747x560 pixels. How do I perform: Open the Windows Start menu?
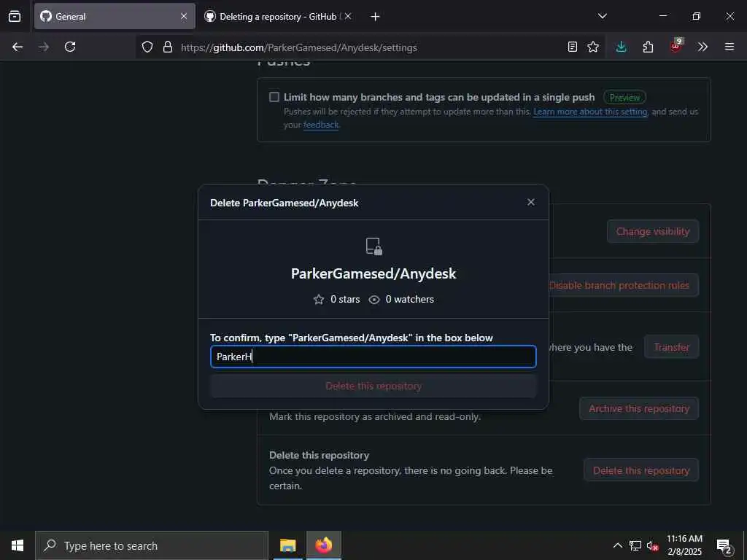[x=18, y=545]
